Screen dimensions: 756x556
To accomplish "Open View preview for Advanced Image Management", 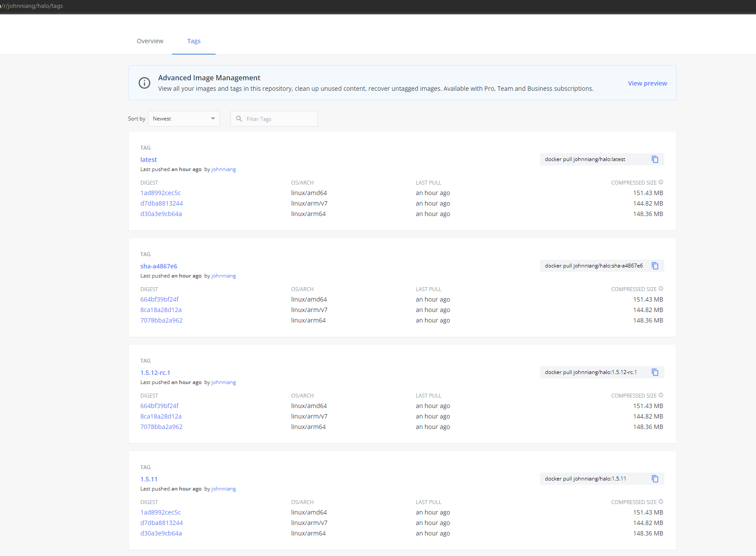I will point(647,83).
